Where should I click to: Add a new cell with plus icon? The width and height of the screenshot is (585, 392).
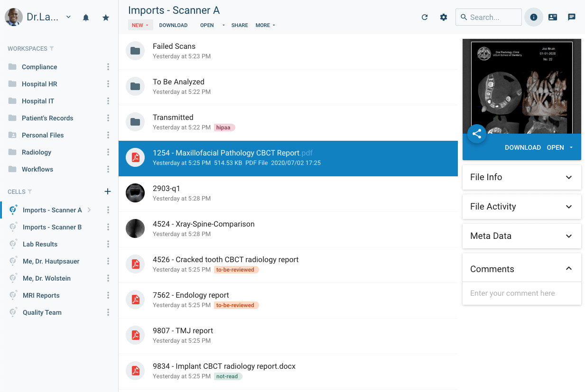coord(108,191)
